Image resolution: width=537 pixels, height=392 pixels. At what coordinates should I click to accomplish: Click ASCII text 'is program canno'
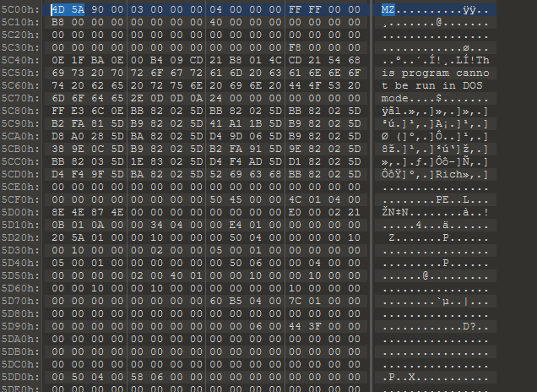[x=436, y=73]
